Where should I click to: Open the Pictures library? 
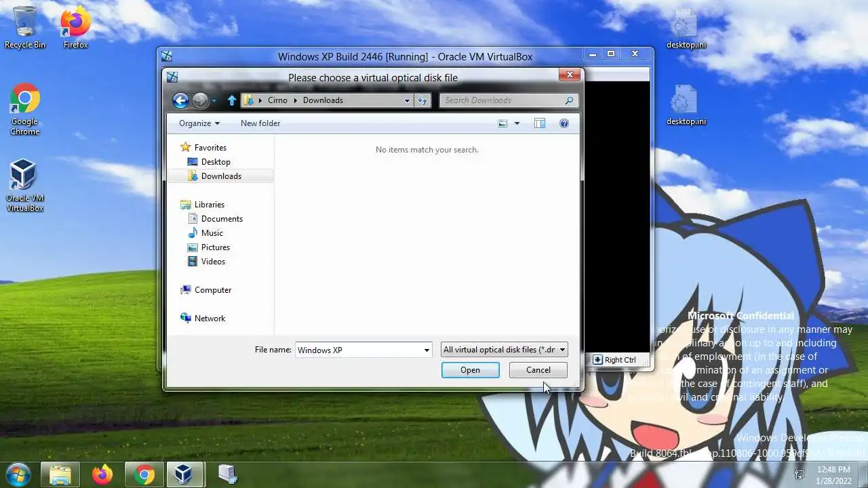point(215,247)
